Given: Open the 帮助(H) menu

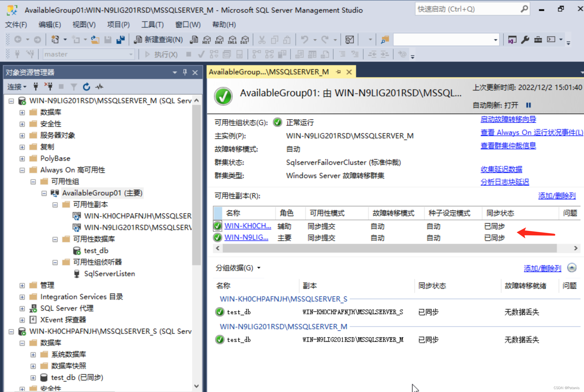Looking at the screenshot, I should coord(224,25).
